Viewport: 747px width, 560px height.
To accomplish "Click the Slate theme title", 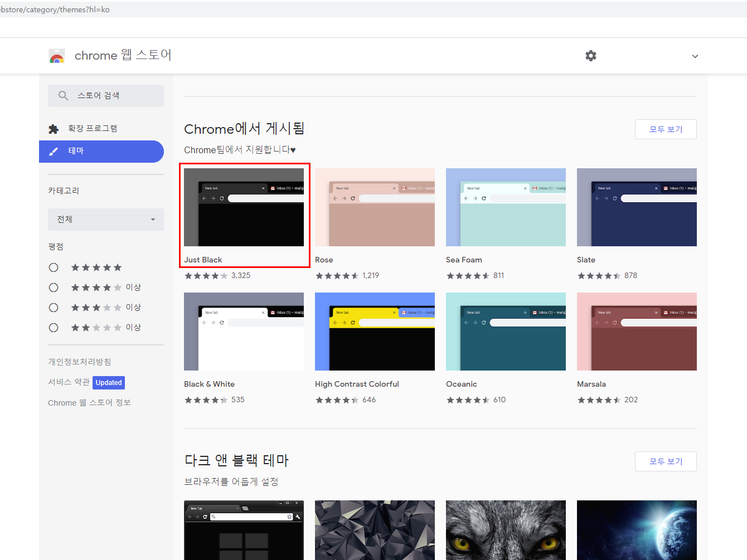I will pos(586,260).
